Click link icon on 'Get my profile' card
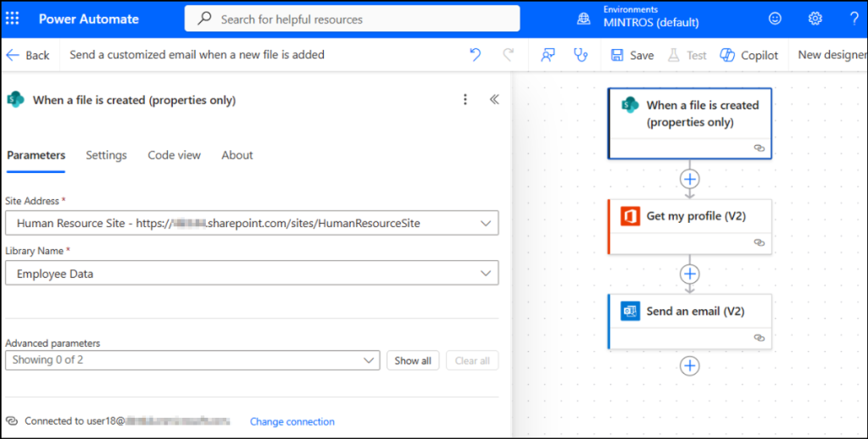Screen dimensions: 868x439 759,243
